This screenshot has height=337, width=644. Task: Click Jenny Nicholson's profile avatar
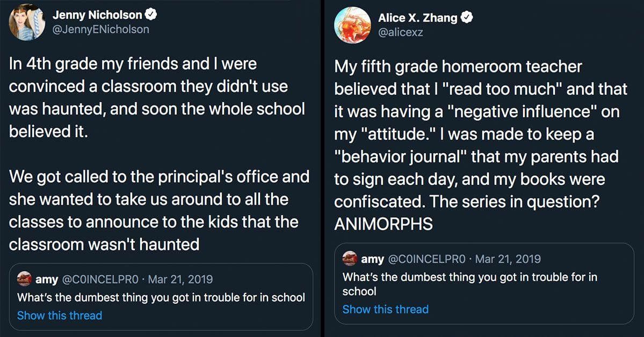(x=27, y=22)
